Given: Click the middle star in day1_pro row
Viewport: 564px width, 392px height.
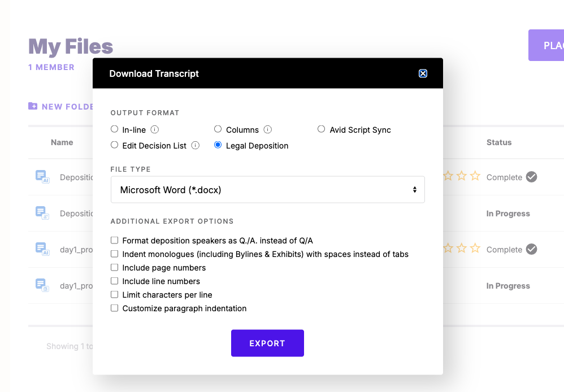Looking at the screenshot, I should (x=462, y=248).
